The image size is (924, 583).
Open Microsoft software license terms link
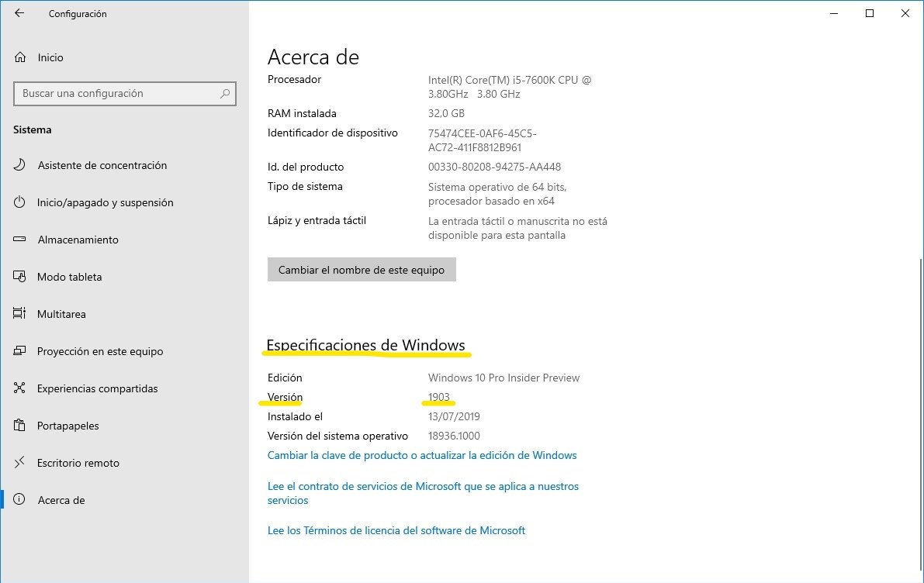(x=396, y=530)
